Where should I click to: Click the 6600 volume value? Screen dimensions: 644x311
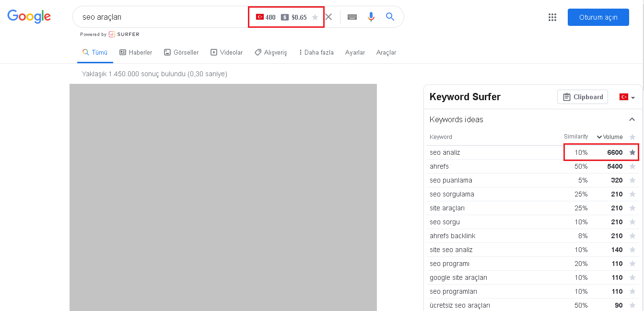pos(615,152)
